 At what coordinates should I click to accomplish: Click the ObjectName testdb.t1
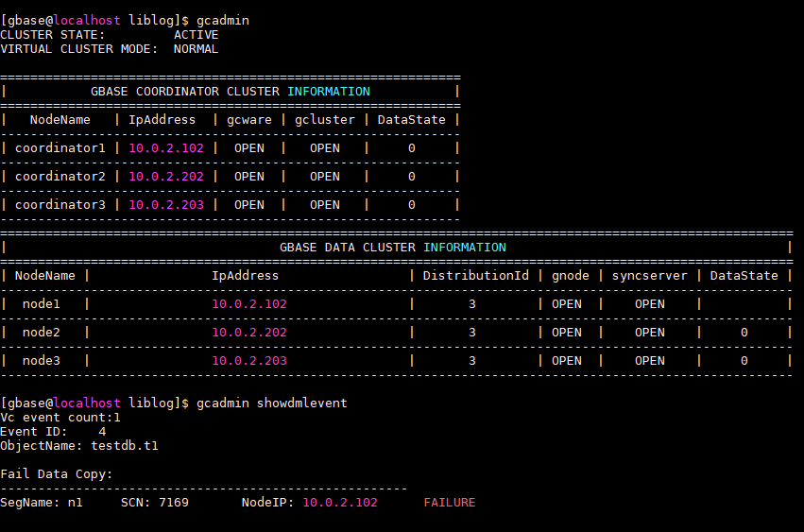(125, 446)
